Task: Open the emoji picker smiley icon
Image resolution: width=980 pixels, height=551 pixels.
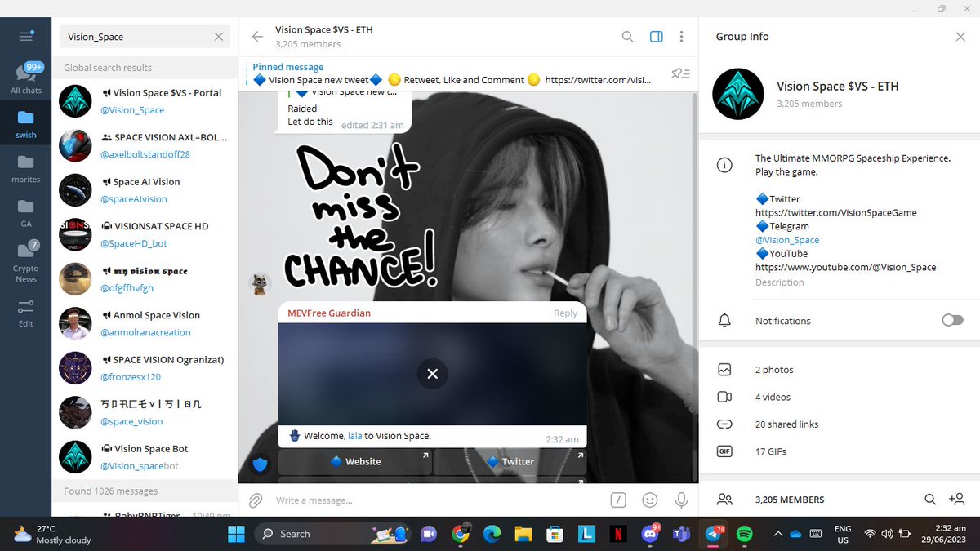Action: 650,500
